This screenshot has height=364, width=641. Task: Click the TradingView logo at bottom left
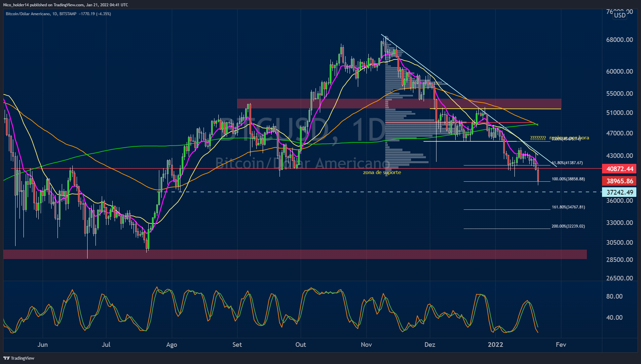(19, 358)
